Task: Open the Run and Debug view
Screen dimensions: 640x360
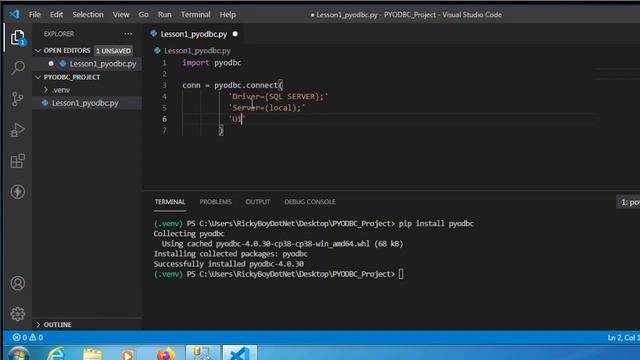Action: point(18,130)
